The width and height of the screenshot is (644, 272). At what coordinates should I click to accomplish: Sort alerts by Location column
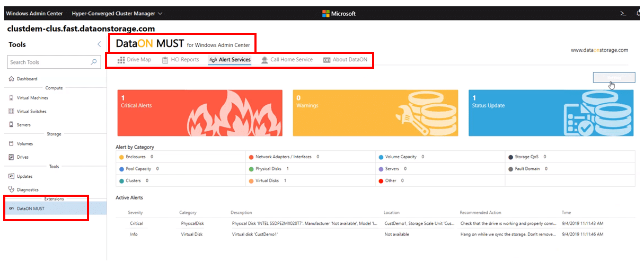pyautogui.click(x=392, y=213)
